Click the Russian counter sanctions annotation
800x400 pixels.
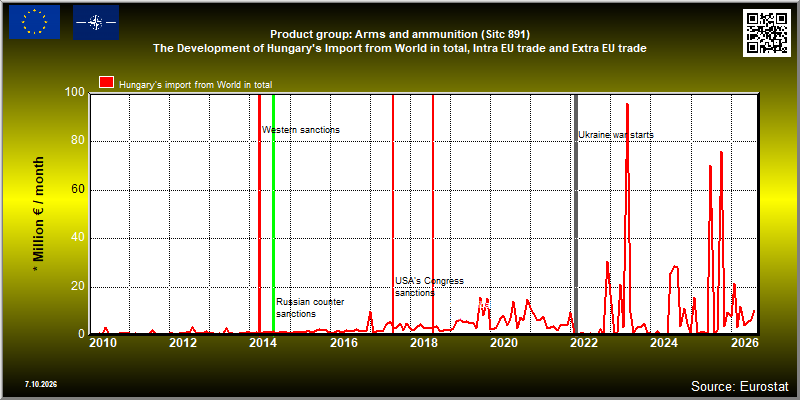(310, 308)
